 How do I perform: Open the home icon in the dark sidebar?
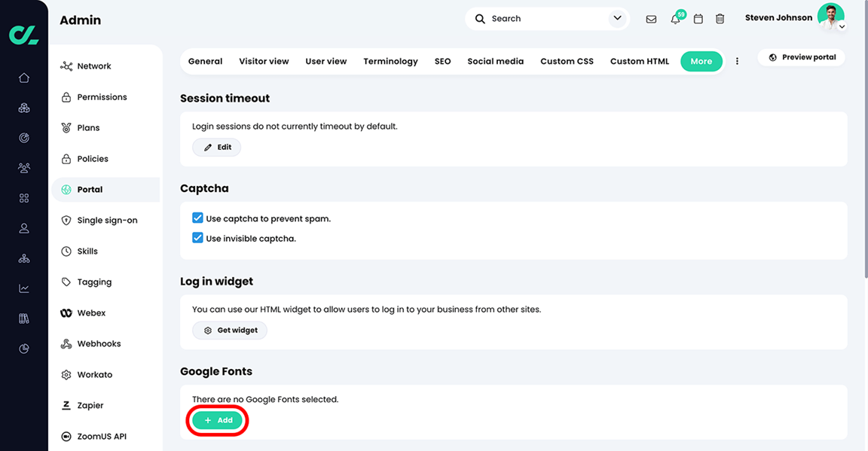(23, 77)
